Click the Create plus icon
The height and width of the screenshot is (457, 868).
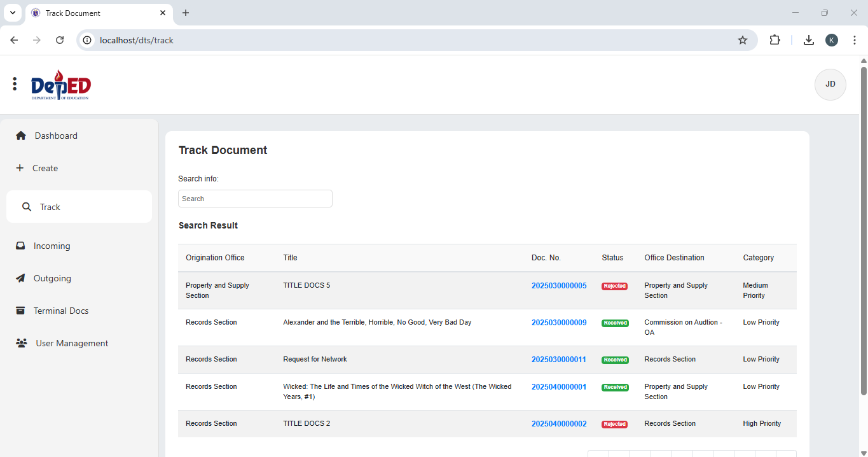pyautogui.click(x=20, y=168)
